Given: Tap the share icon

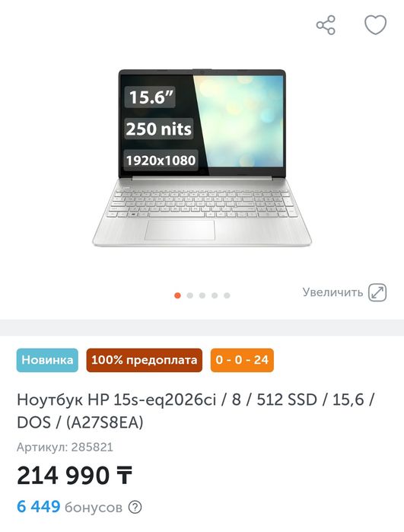Looking at the screenshot, I should point(326,25).
